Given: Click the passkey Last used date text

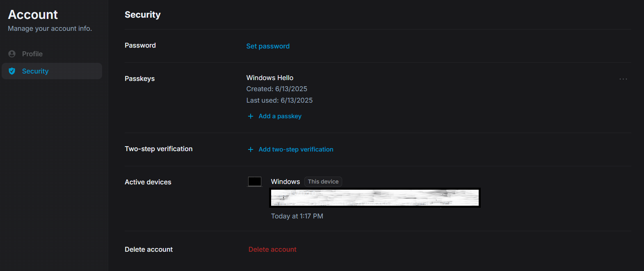Looking at the screenshot, I should tap(279, 100).
